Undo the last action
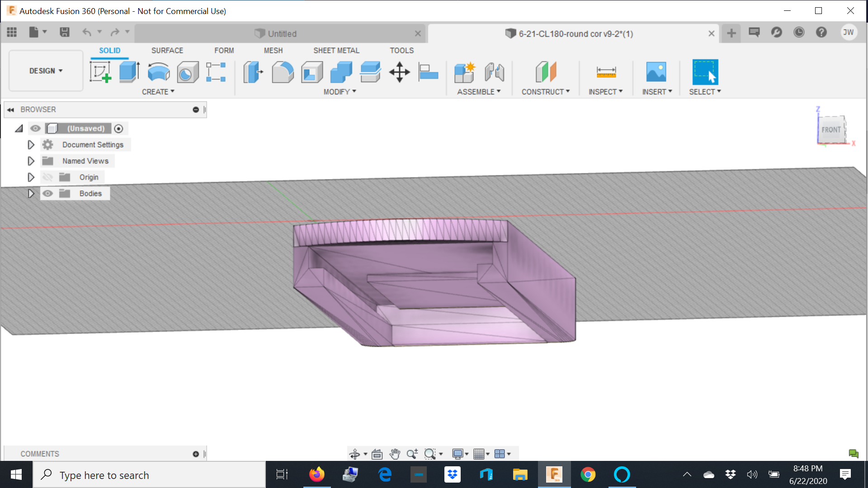The image size is (868, 488). pyautogui.click(x=86, y=32)
